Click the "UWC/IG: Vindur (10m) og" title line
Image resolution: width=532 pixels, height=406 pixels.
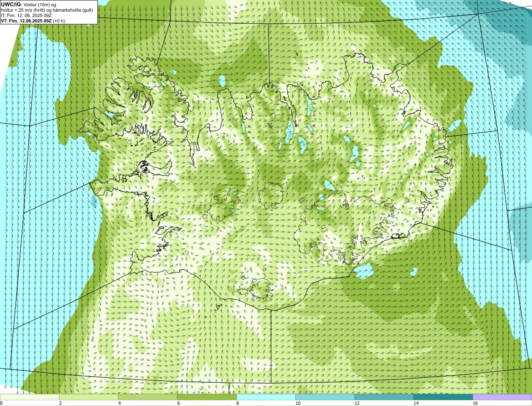(x=28, y=4)
